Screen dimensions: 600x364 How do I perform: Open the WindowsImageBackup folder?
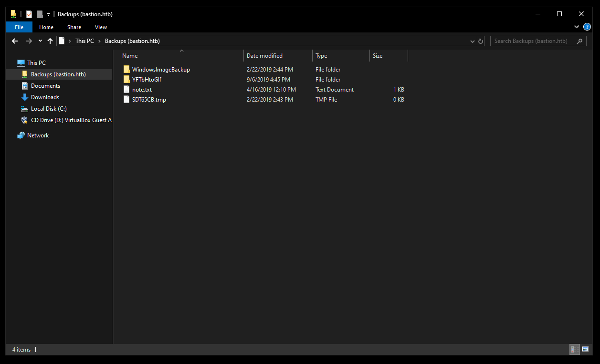coord(160,70)
